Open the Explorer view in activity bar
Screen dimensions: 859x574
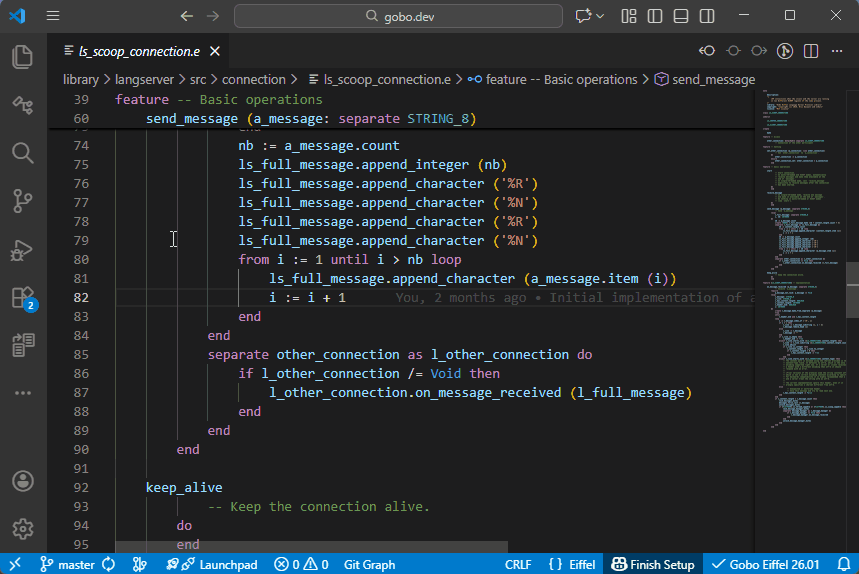(x=23, y=57)
